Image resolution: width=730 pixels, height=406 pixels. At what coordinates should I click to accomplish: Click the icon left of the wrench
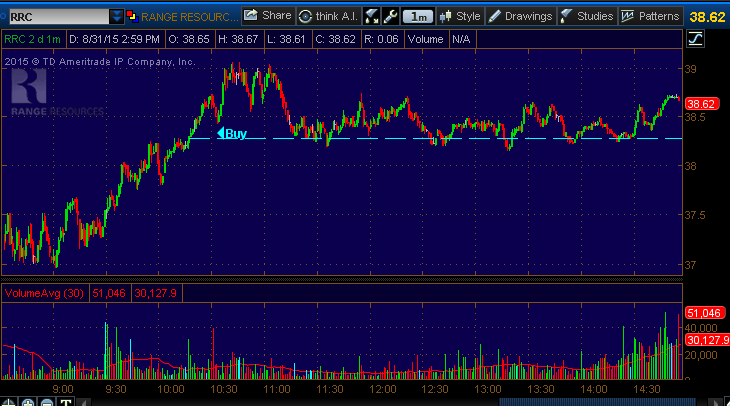click(x=372, y=16)
